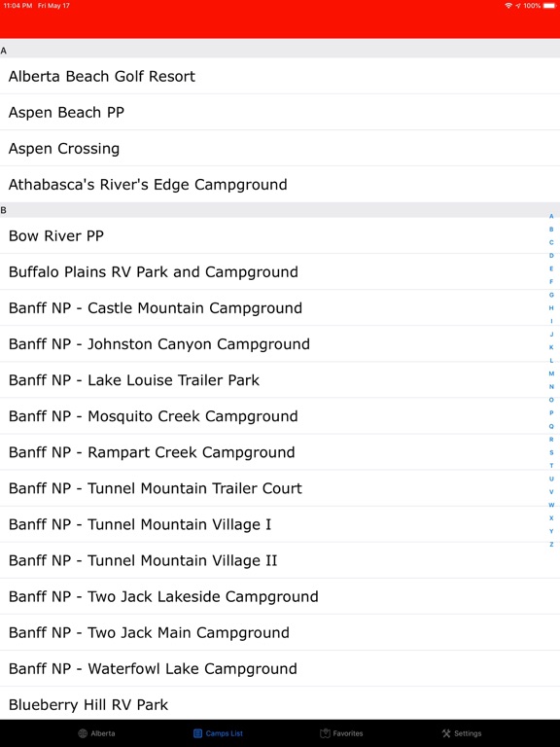Select Banff NP - Two Jack Main Campground
The width and height of the screenshot is (560, 747).
point(280,632)
